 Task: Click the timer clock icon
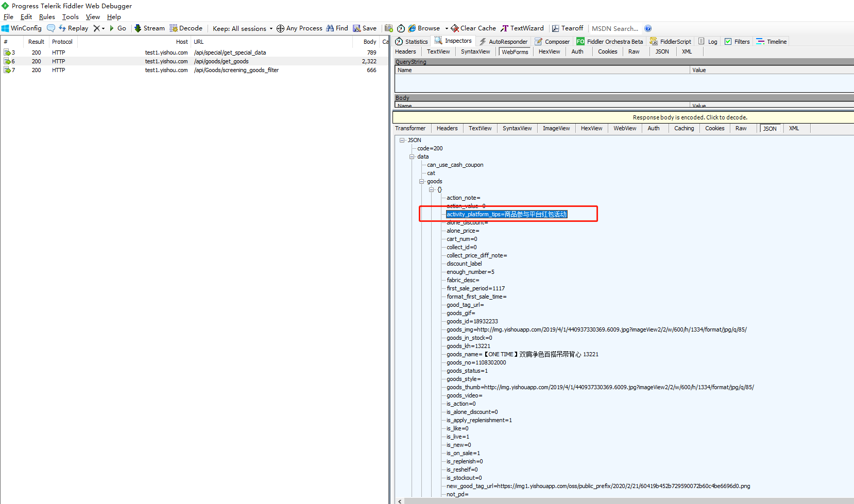(x=401, y=28)
